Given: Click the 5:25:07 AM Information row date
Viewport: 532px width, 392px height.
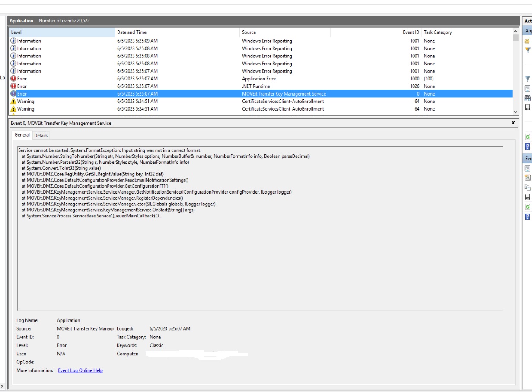Looking at the screenshot, I should click(x=137, y=71).
